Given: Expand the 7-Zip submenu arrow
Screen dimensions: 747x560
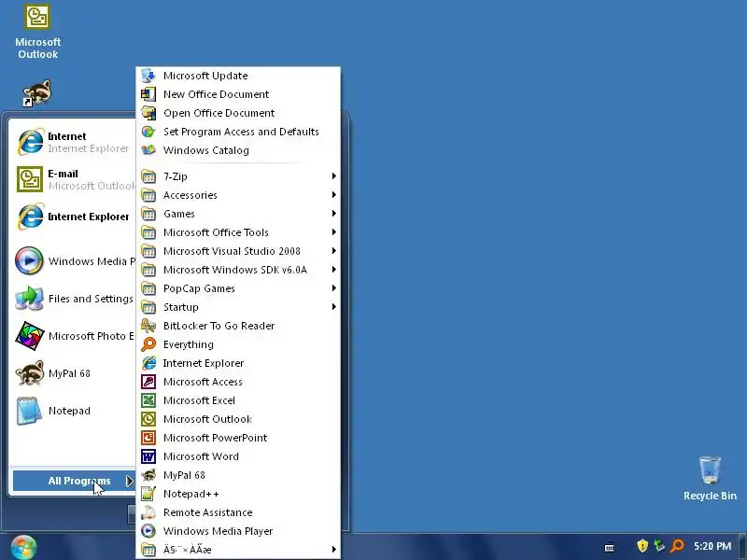Looking at the screenshot, I should coord(334,176).
